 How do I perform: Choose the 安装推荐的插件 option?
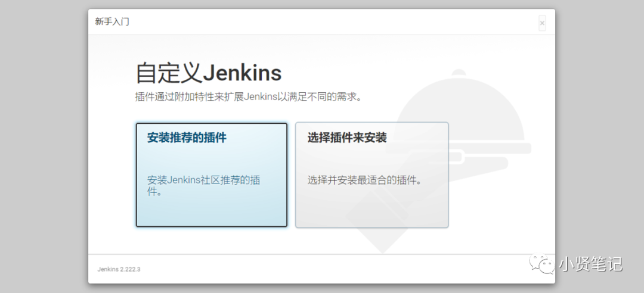coord(212,175)
